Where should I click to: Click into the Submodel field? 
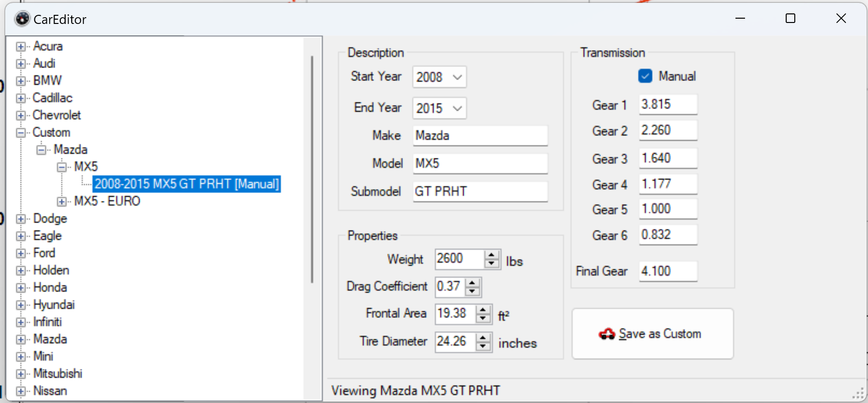coord(480,191)
